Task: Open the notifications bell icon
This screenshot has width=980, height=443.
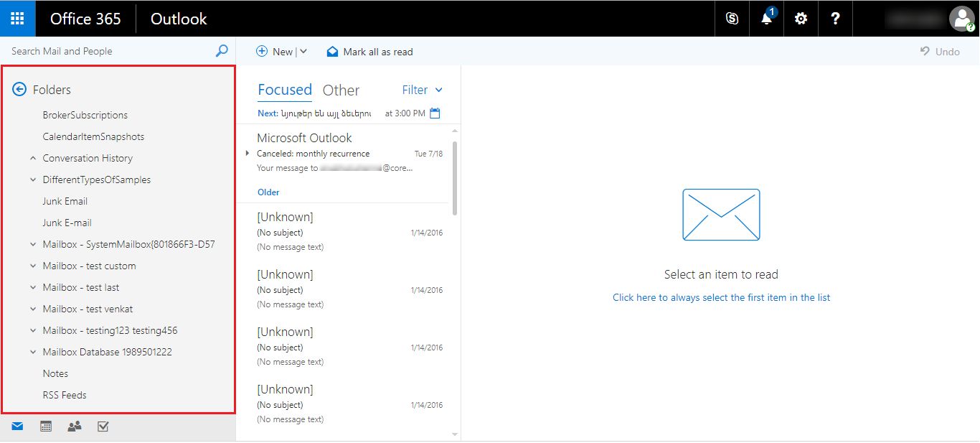Action: [x=767, y=19]
